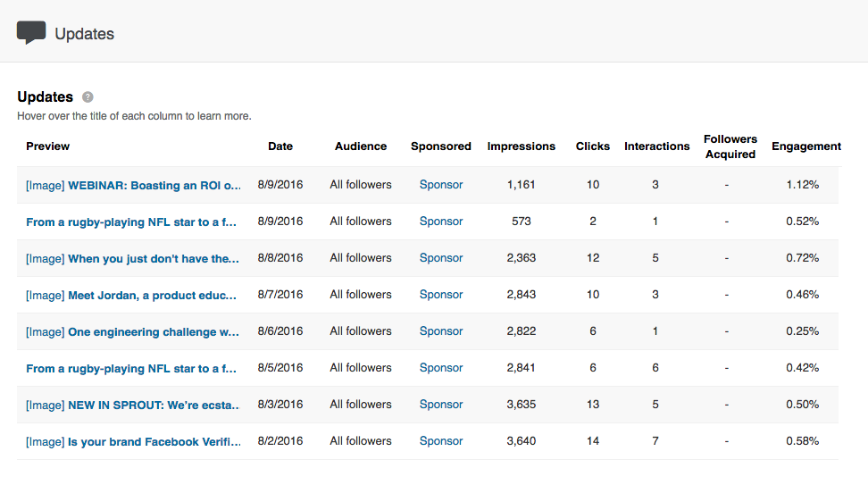Open the WEBINAR: Boasting an ROI update
The image size is (868, 485).
[134, 185]
